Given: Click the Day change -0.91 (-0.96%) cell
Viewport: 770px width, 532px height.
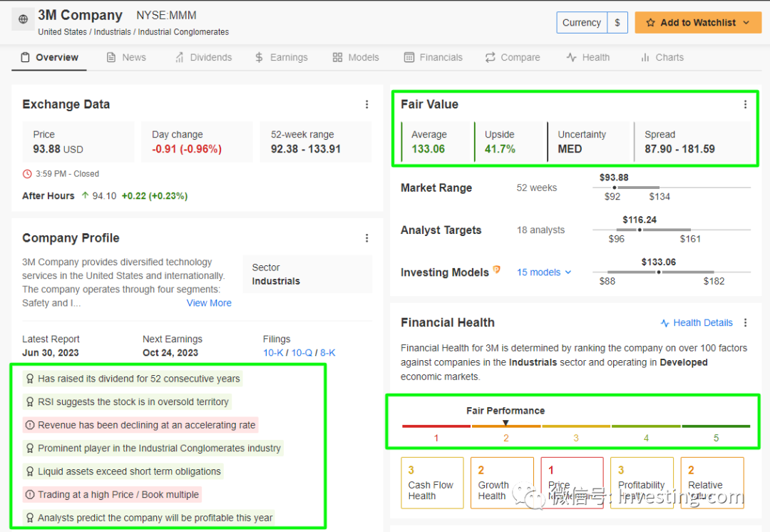Looking at the screenshot, I should 197,142.
